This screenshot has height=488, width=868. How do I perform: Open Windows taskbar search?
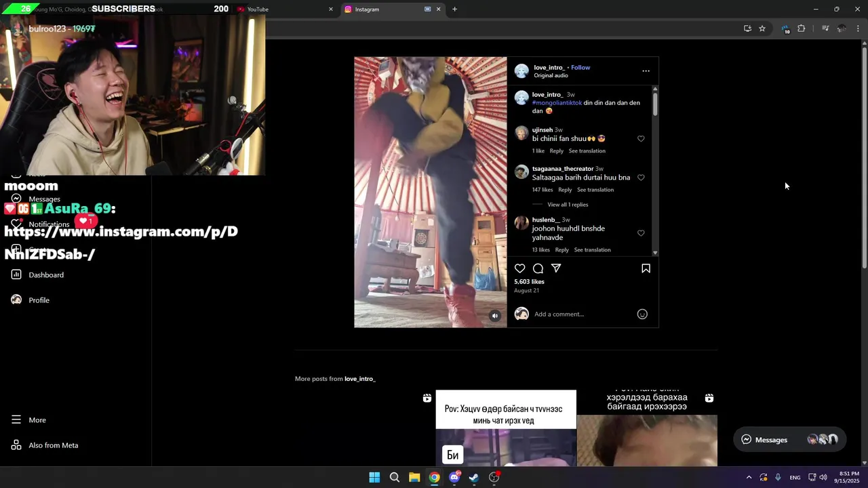pos(394,477)
